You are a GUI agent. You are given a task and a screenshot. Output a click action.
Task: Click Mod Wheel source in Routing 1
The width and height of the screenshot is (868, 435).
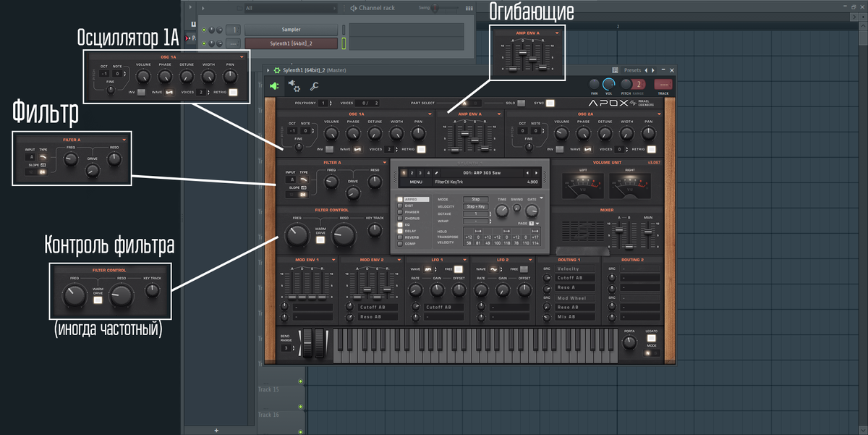575,298
